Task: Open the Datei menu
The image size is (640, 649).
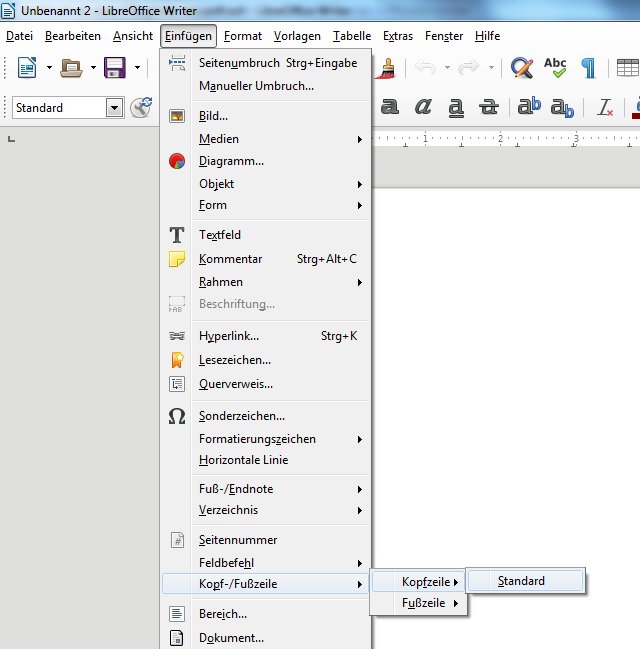Action: coord(19,36)
